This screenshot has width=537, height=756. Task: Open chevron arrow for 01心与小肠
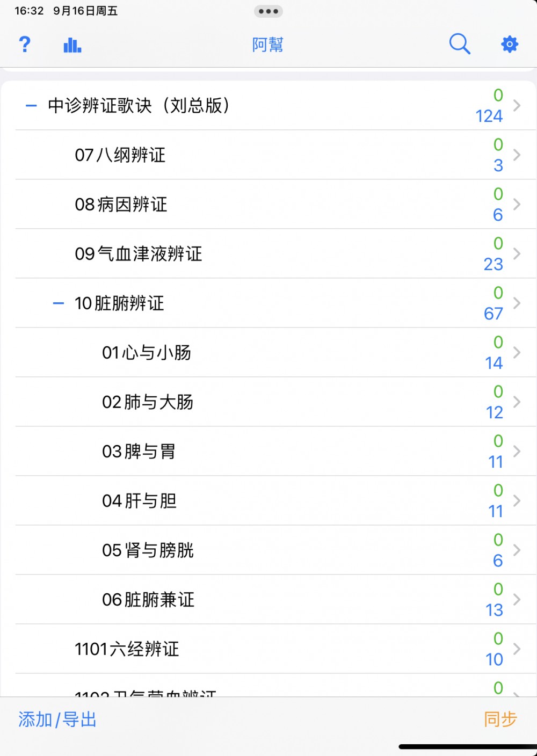point(517,353)
